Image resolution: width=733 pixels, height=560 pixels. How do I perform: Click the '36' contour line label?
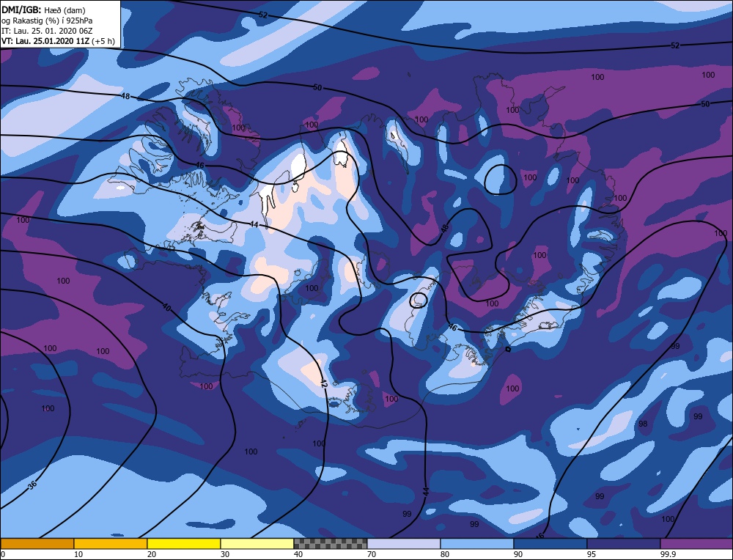click(32, 485)
